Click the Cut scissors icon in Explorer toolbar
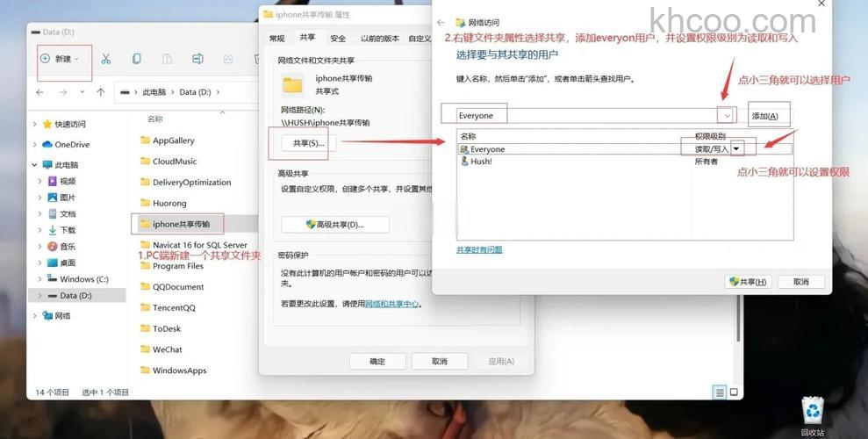868x439 pixels. pos(105,59)
